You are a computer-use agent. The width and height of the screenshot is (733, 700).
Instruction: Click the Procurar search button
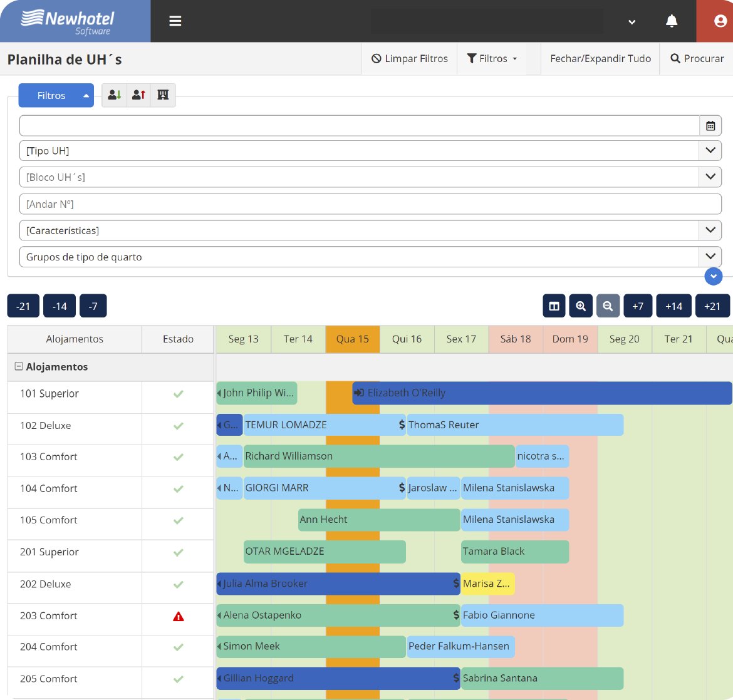[697, 58]
